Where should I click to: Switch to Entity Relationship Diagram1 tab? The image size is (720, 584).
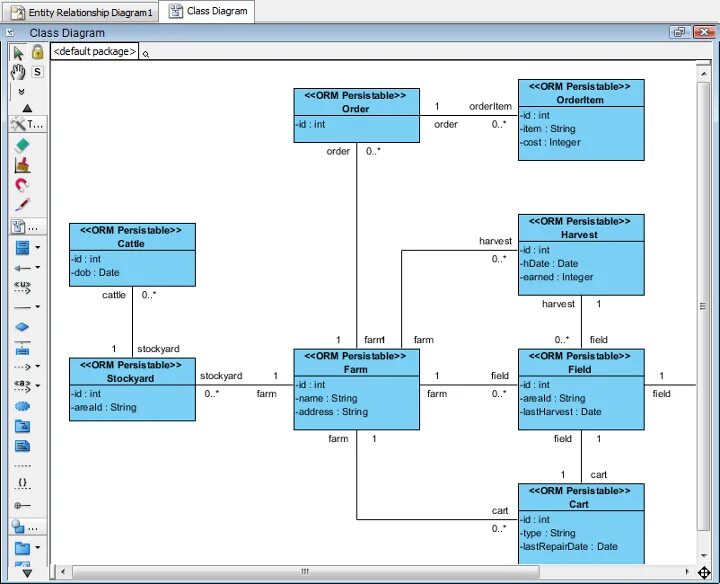pyautogui.click(x=81, y=12)
